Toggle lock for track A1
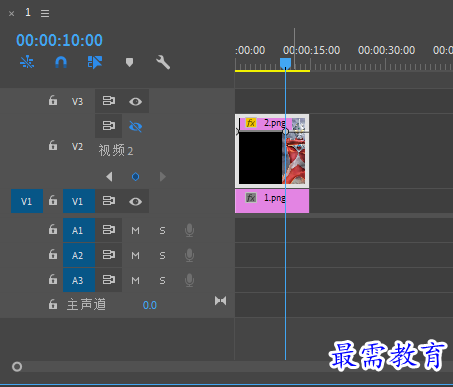 coord(53,229)
